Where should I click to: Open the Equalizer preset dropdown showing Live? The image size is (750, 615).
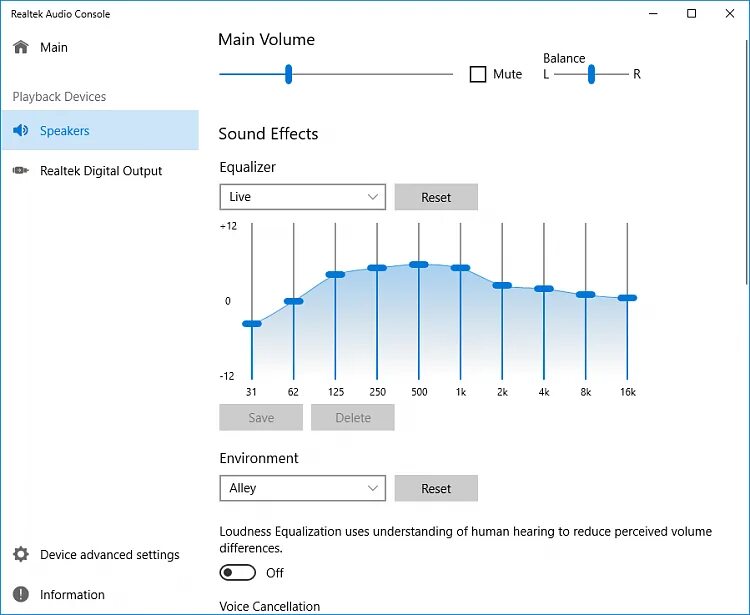302,197
